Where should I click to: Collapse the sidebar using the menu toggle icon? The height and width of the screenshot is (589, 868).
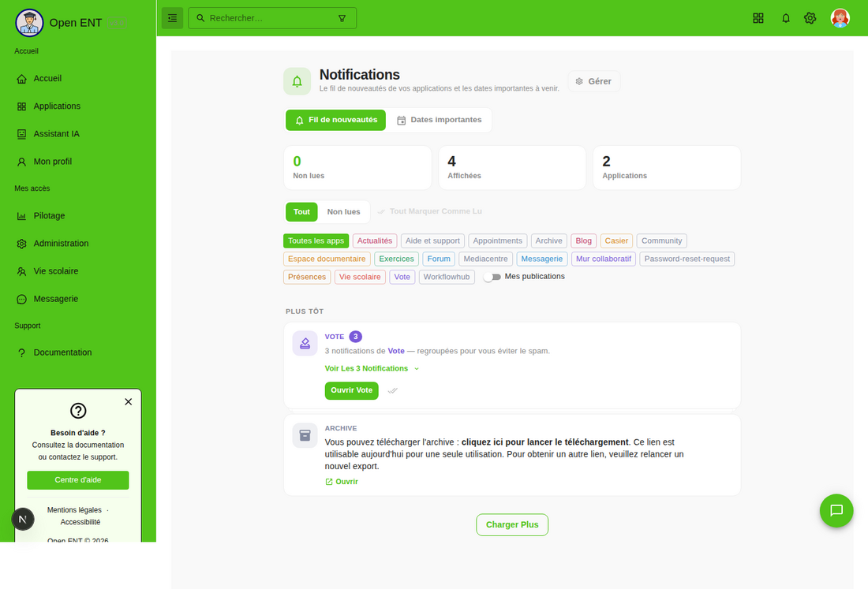(x=172, y=18)
